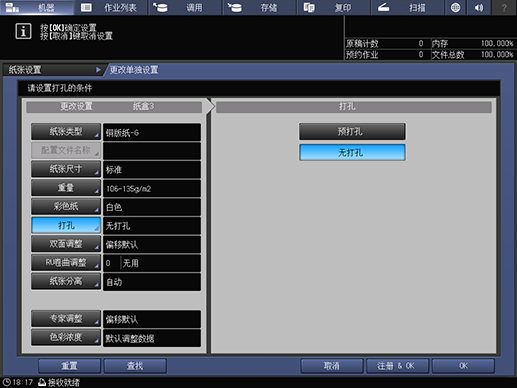Open the 调用 recall tab
The image size is (517, 388).
tap(185, 7)
